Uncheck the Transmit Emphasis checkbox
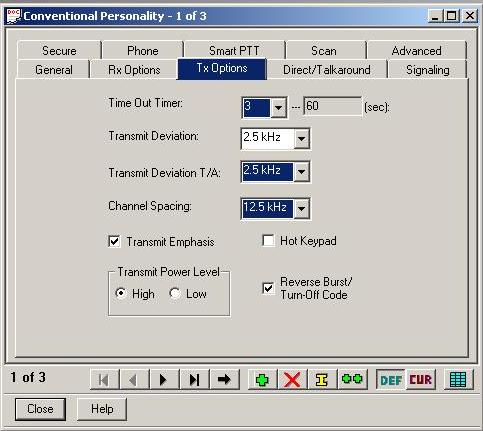 click(x=114, y=241)
